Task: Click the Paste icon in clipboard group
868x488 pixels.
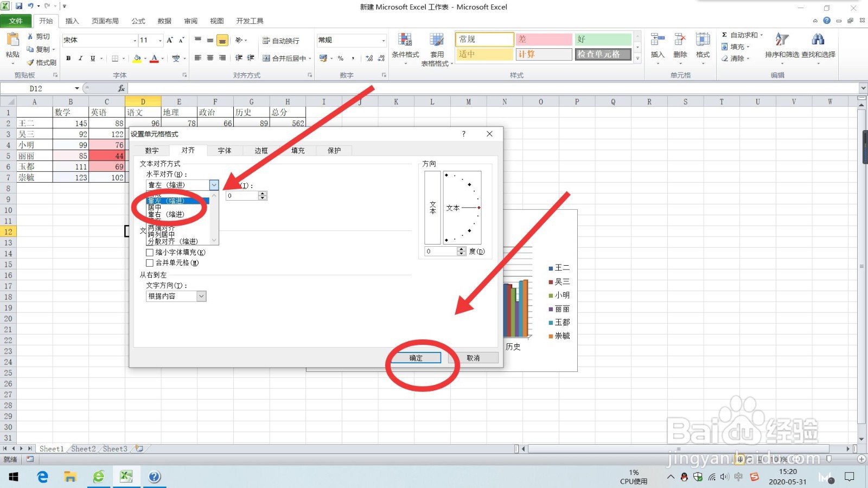Action: (12, 41)
